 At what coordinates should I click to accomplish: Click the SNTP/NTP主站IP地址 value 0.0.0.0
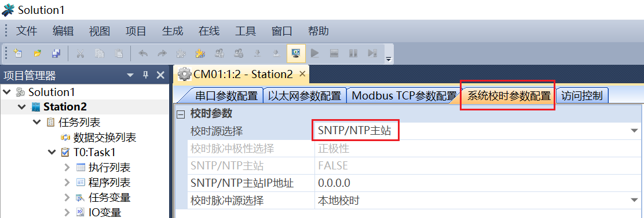[334, 183]
